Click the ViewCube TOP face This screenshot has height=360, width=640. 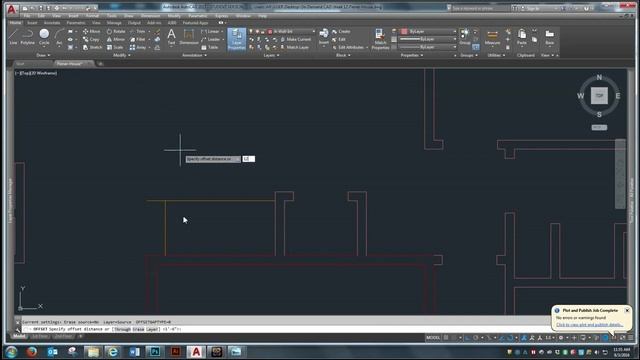tap(599, 96)
